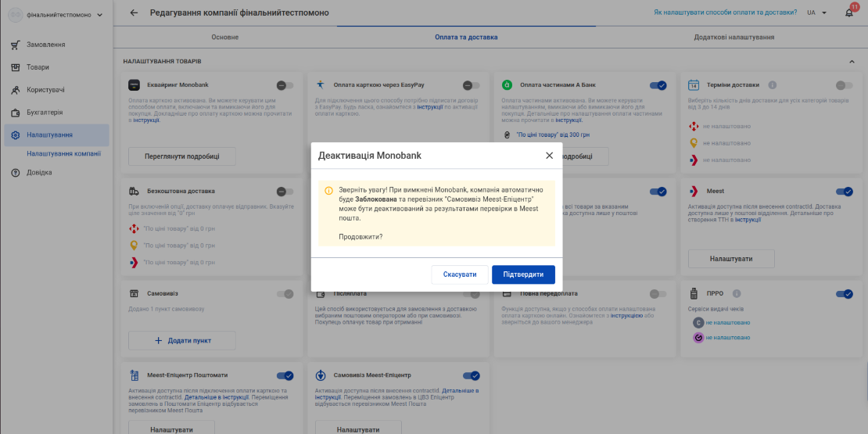Open інструкції link in Monobank card

(x=146, y=120)
